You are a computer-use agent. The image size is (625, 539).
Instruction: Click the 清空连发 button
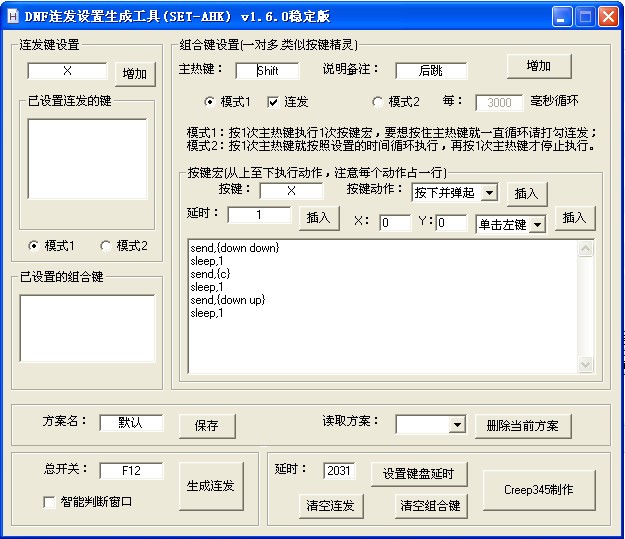click(331, 506)
